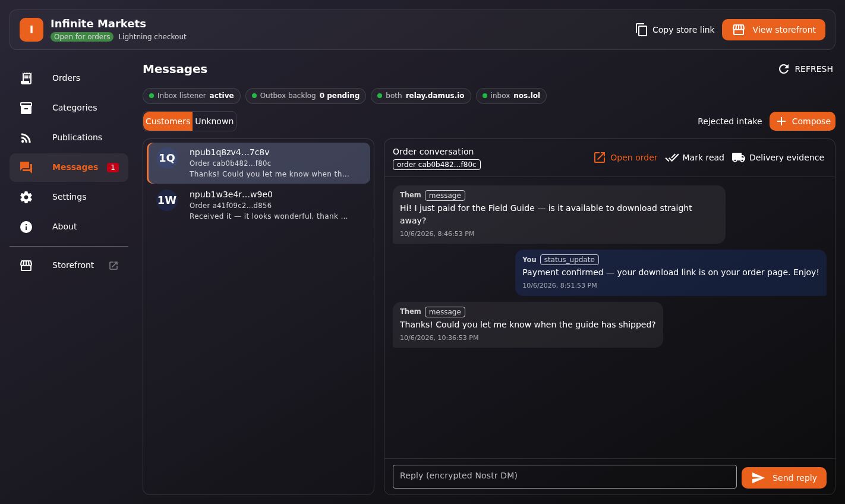Open Settings in the sidebar
This screenshot has height=504, width=845.
click(69, 197)
